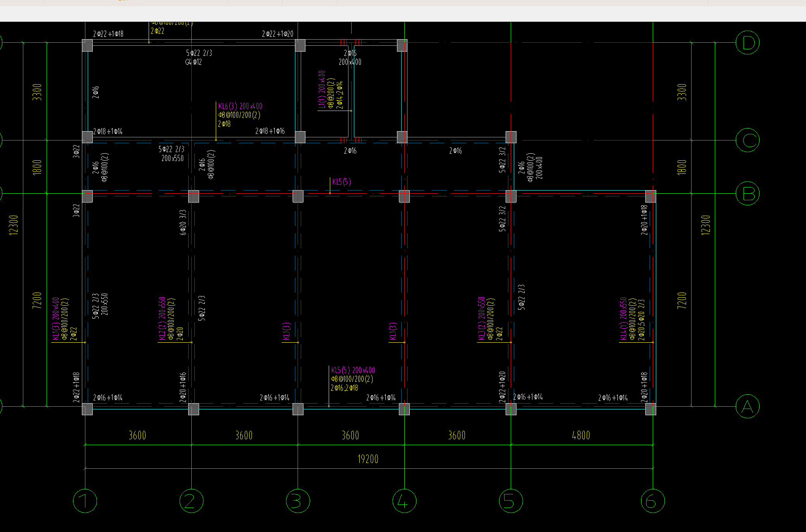Select horizontal 200x550 text below axis C
This screenshot has height=532, width=806.
(x=173, y=158)
